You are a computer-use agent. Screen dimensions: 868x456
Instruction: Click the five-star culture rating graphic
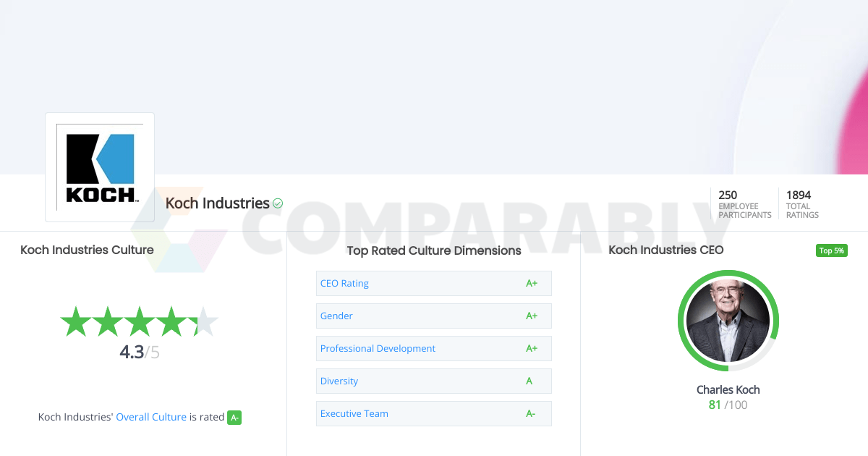click(139, 321)
